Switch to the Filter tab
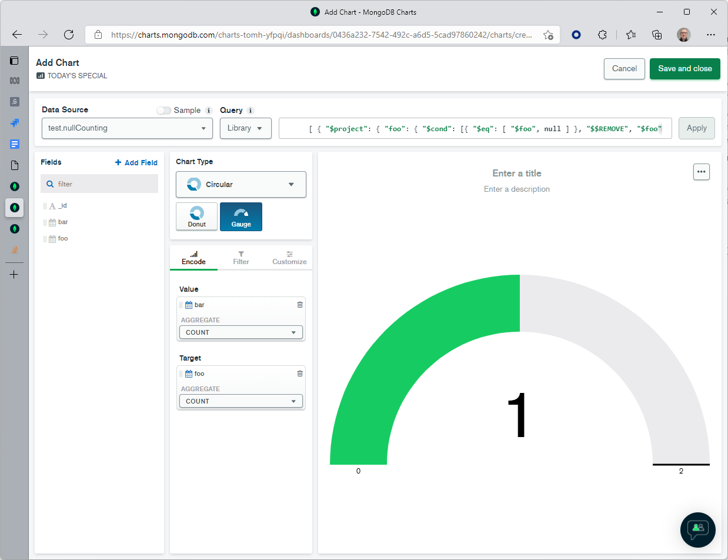The image size is (728, 560). [241, 258]
